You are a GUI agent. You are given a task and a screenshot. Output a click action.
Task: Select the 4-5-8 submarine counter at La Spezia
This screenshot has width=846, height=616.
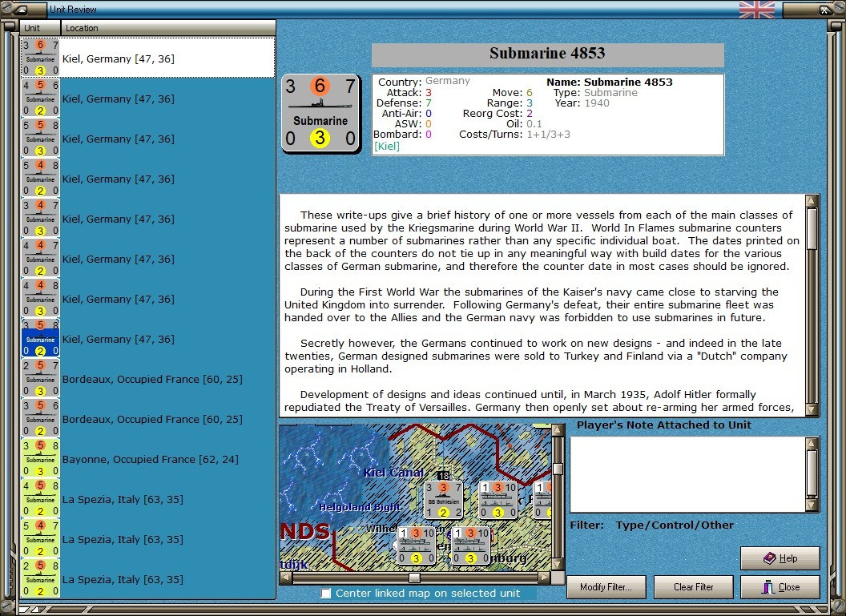pyautogui.click(x=41, y=498)
